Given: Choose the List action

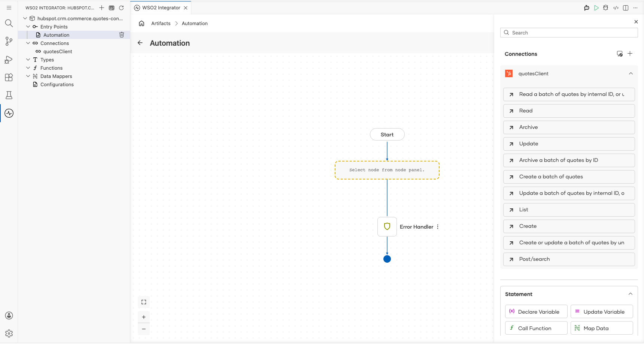Looking at the screenshot, I should pyautogui.click(x=569, y=210).
